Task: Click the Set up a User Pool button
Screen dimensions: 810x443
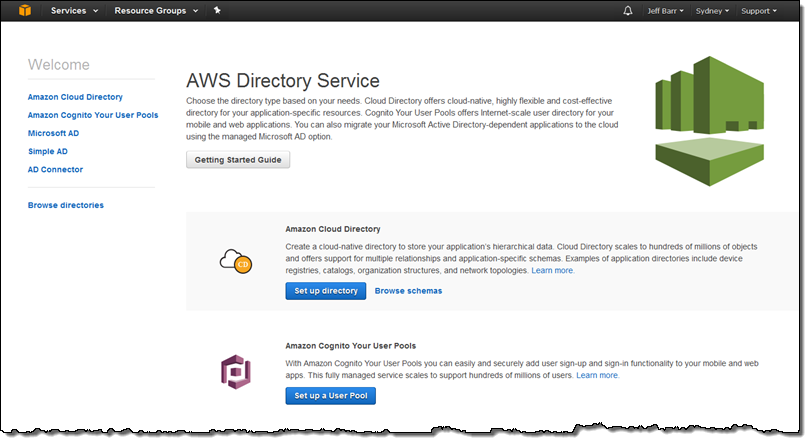Action: (x=330, y=396)
